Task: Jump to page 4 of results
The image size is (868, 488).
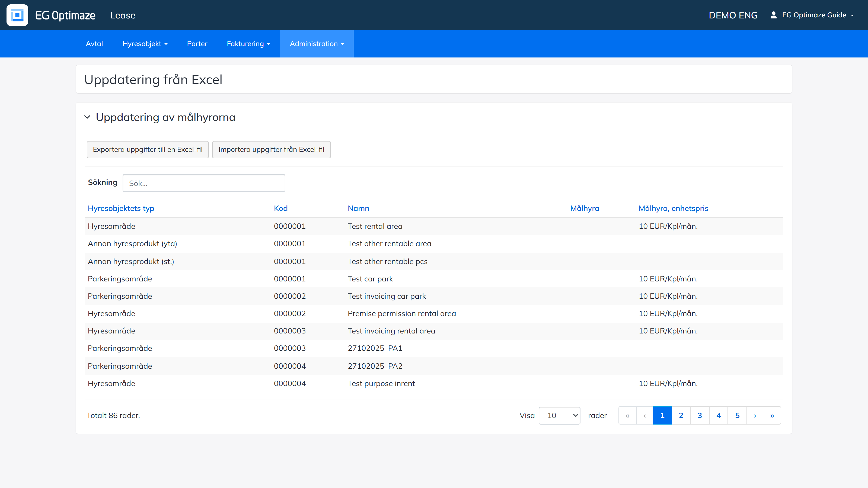Action: click(x=718, y=415)
